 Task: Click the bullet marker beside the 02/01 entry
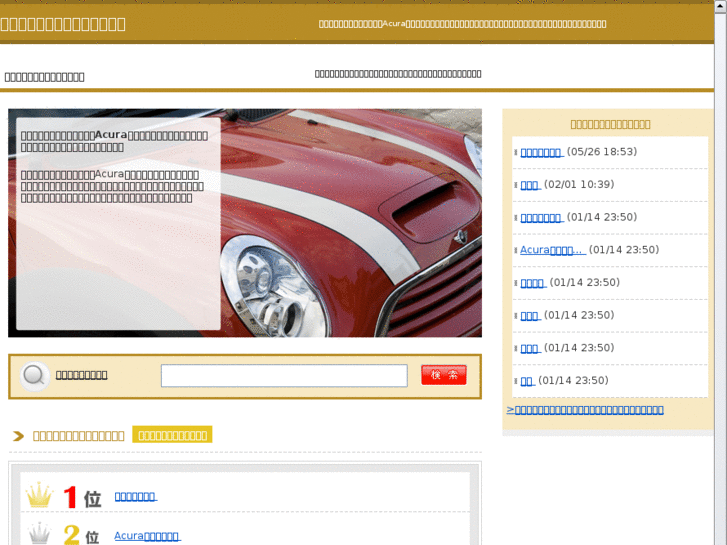pyautogui.click(x=515, y=186)
